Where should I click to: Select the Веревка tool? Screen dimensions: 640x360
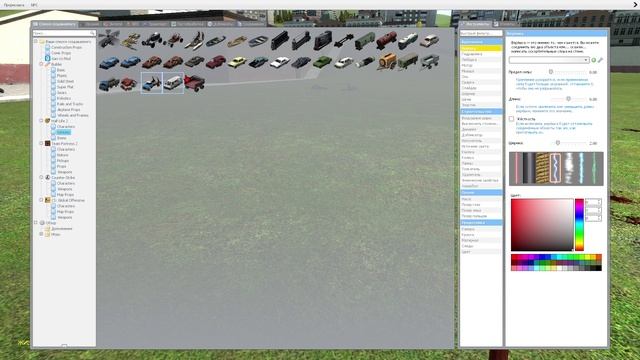(x=481, y=48)
